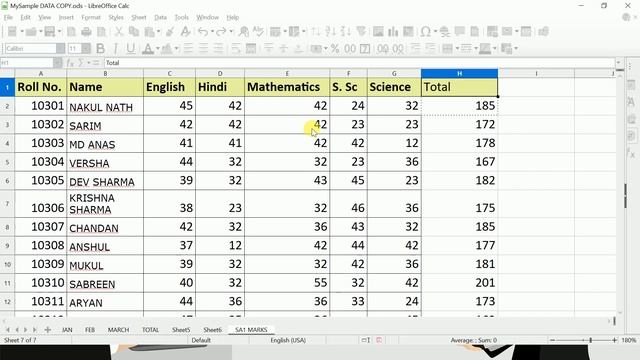Viewport: 640px width, 360px height.
Task: Expand the Font Color dropdown arrow
Action: tap(158, 49)
